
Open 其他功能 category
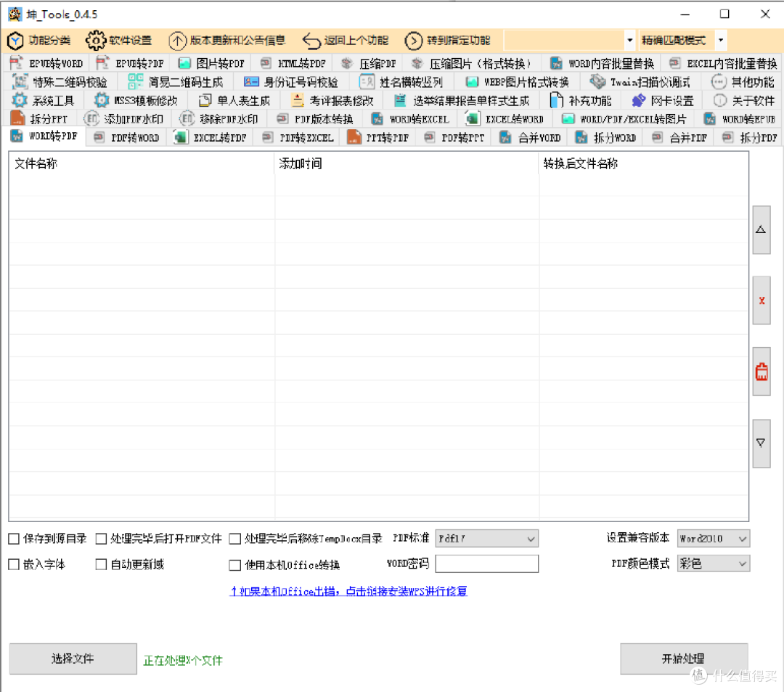click(x=743, y=82)
